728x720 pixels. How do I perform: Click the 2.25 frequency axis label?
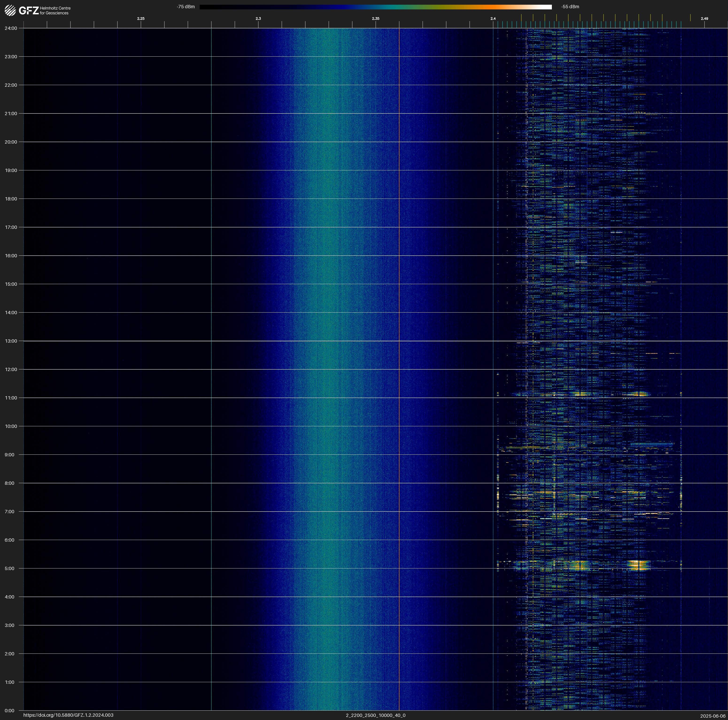[x=140, y=19]
